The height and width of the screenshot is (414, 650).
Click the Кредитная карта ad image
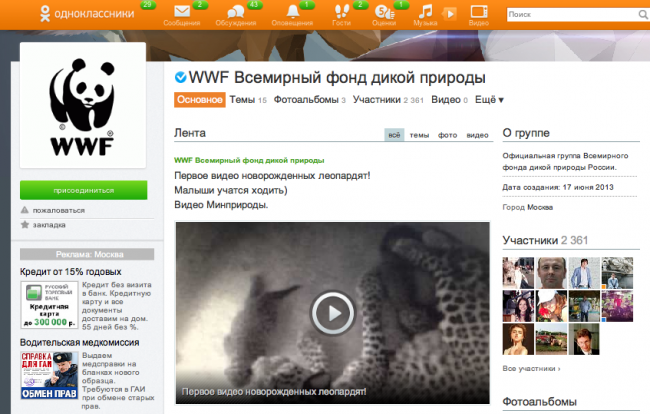(49, 305)
